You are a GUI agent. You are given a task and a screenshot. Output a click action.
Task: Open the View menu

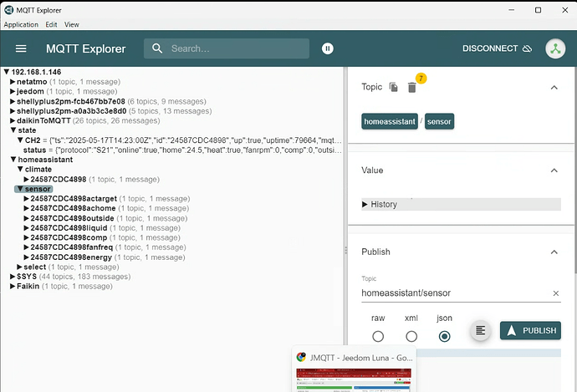coord(71,24)
